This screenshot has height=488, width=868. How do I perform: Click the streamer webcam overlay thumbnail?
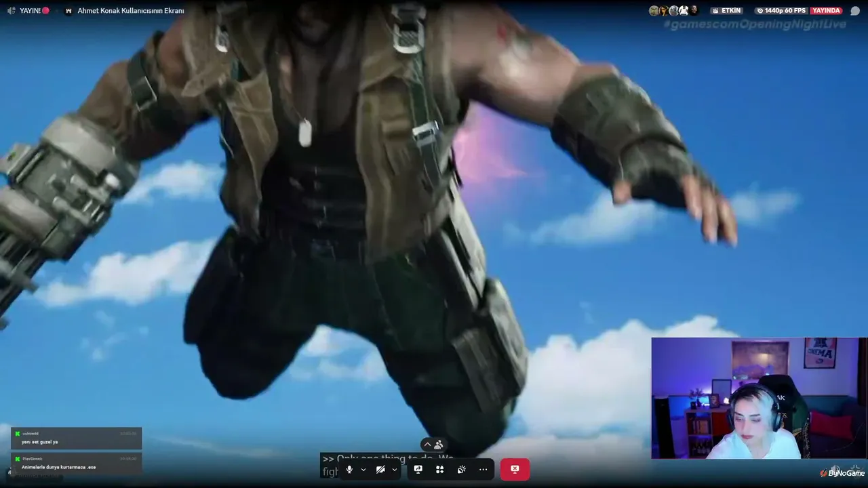(759, 399)
